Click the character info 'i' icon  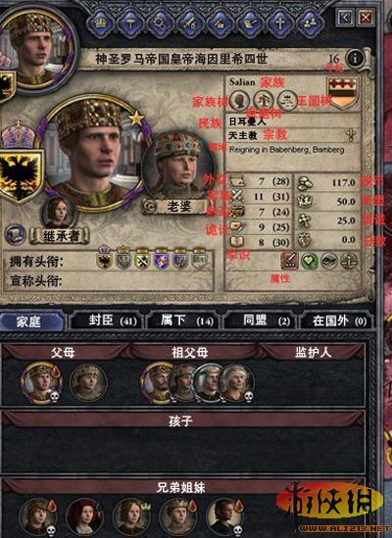[x=356, y=59]
